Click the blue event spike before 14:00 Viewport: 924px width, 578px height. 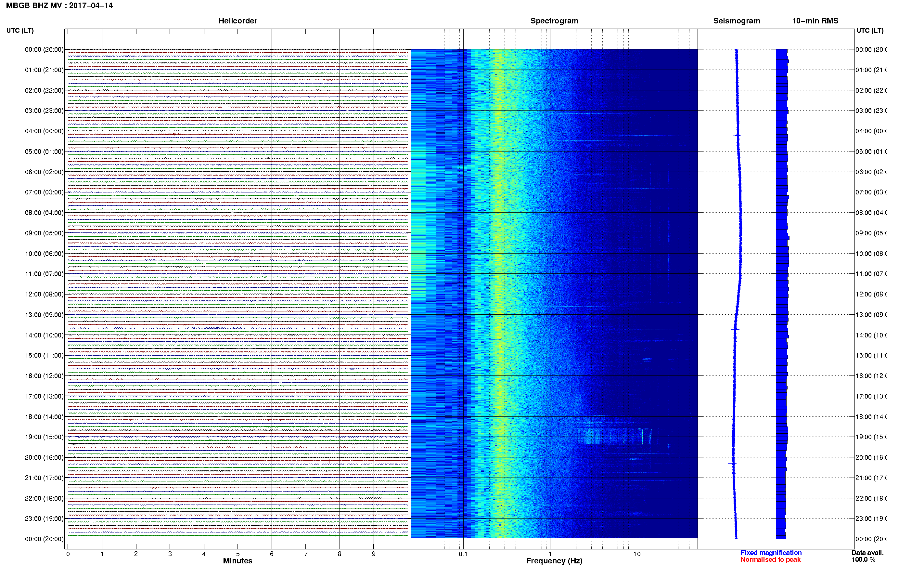[x=217, y=328]
